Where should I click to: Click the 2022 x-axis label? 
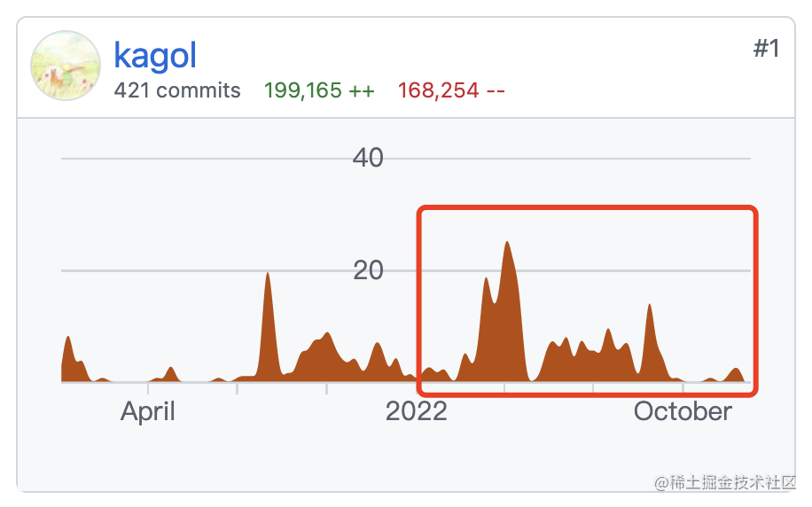click(417, 411)
